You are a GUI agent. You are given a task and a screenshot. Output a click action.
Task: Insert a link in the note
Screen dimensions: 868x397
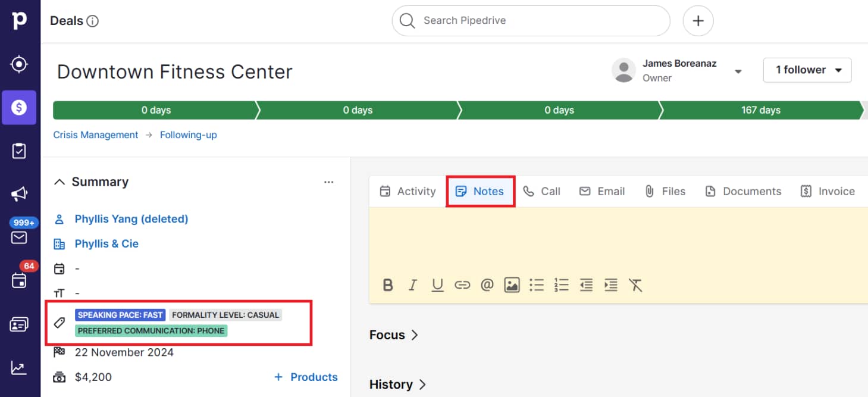(x=462, y=286)
